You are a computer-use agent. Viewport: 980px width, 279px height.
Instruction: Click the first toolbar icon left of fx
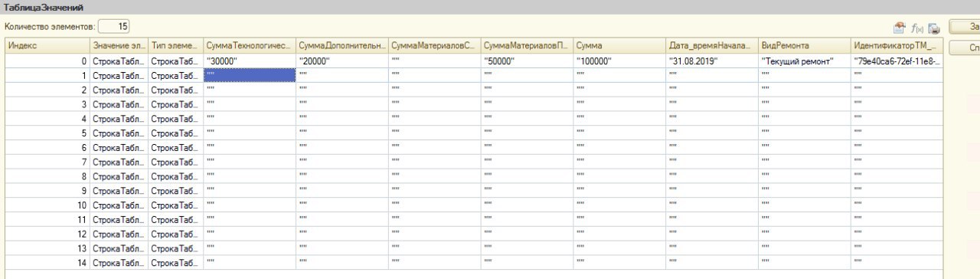click(900, 28)
